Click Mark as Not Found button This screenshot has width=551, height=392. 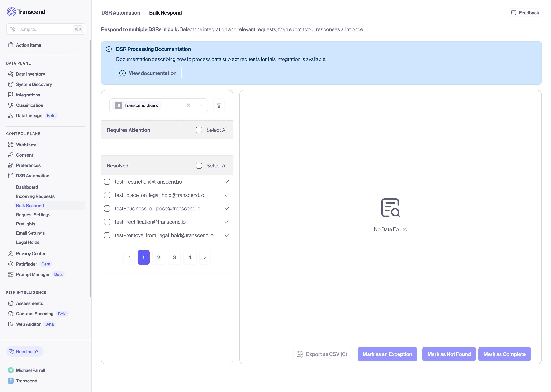(x=449, y=354)
